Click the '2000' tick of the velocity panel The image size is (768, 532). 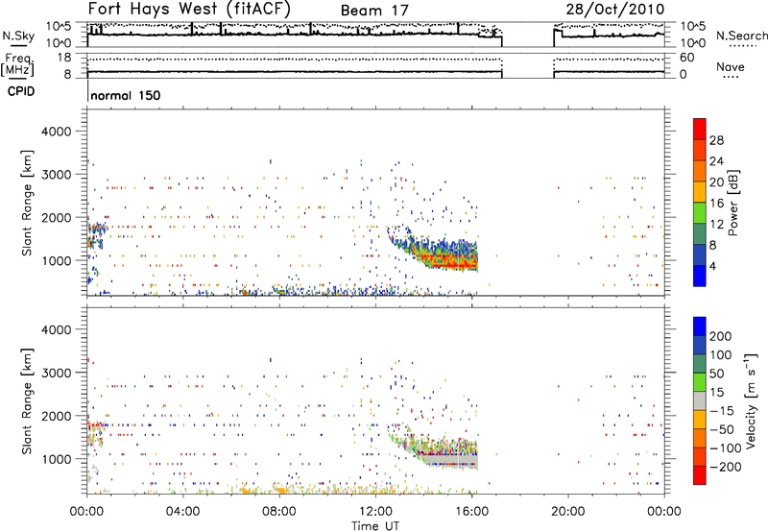pyautogui.click(x=57, y=416)
